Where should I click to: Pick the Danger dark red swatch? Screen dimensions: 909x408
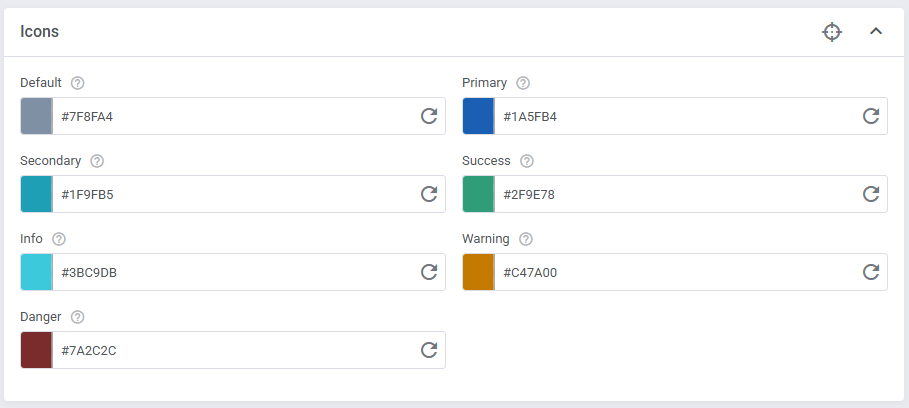[x=36, y=350]
